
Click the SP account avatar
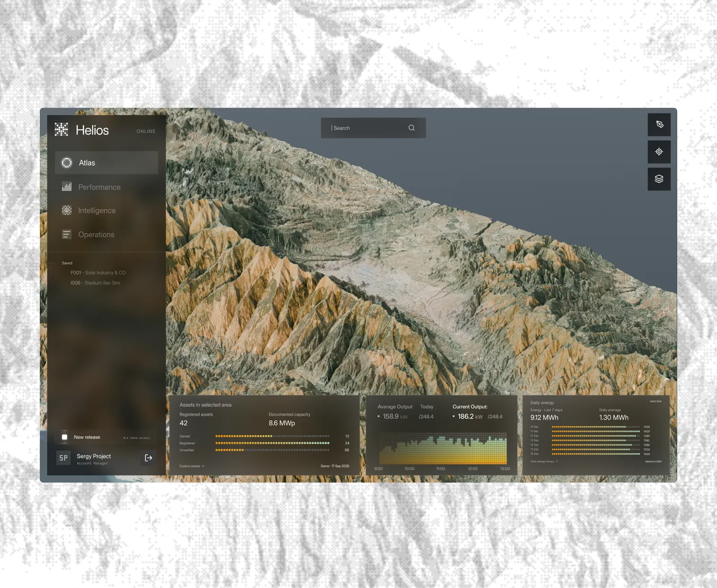[x=64, y=458]
